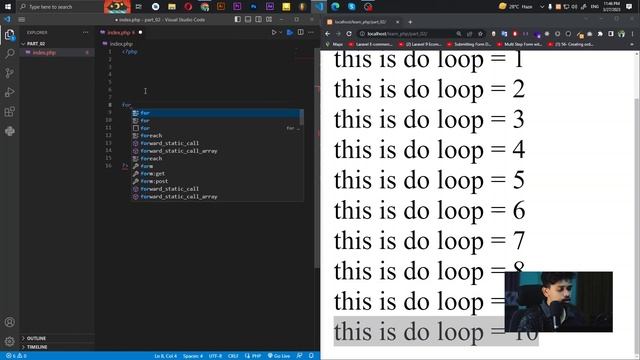This screenshot has width=640, height=360.
Task: Change PHP language mode in status bar
Action: [253, 356]
